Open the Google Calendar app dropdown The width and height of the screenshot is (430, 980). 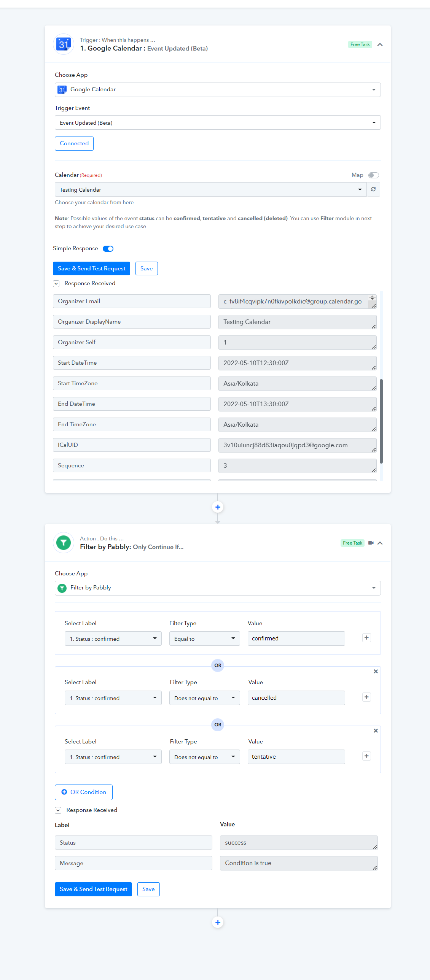[218, 90]
